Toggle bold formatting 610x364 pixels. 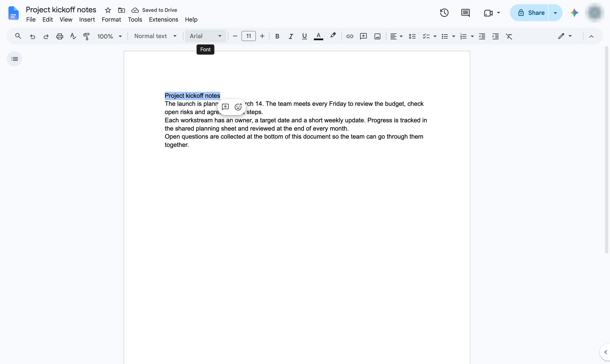[x=277, y=36]
